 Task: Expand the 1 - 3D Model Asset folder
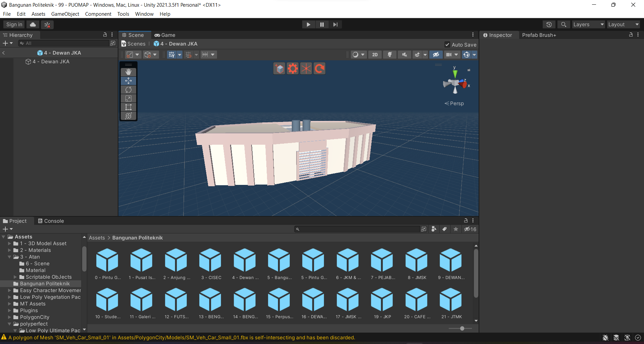coord(10,244)
